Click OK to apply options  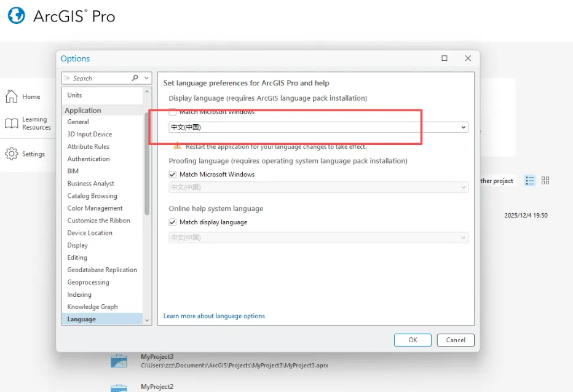click(x=413, y=340)
